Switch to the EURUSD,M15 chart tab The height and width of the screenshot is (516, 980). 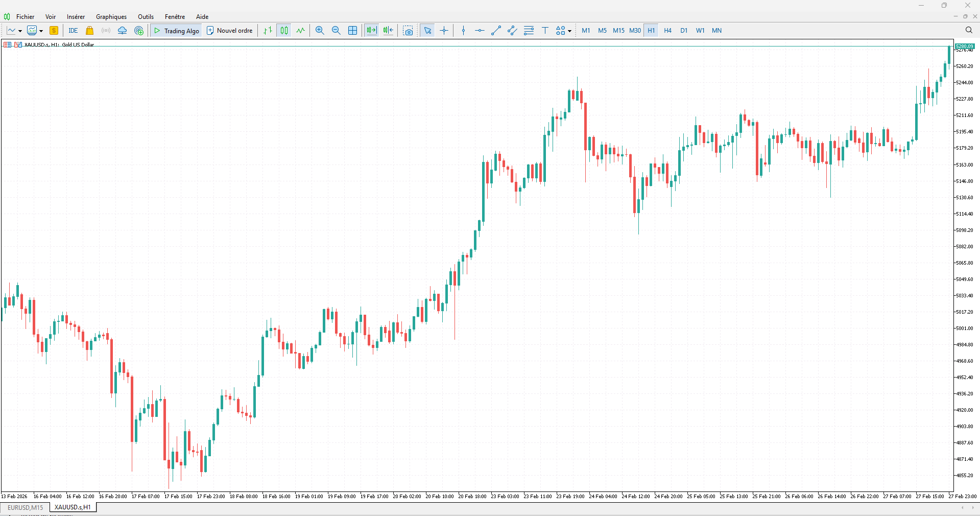pos(25,507)
